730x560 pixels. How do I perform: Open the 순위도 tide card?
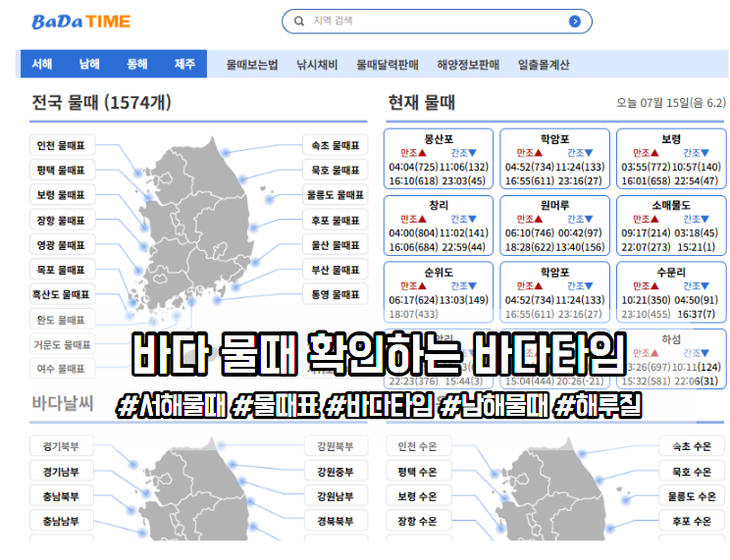click(438, 292)
